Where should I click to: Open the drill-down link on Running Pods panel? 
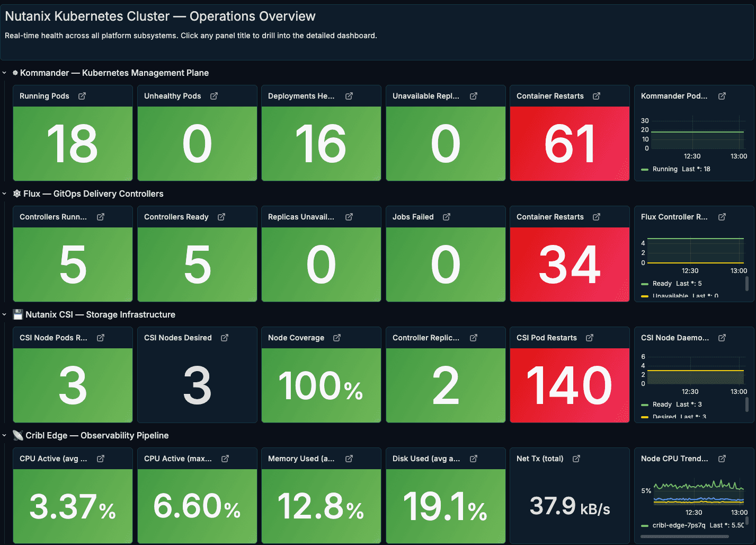(x=82, y=96)
